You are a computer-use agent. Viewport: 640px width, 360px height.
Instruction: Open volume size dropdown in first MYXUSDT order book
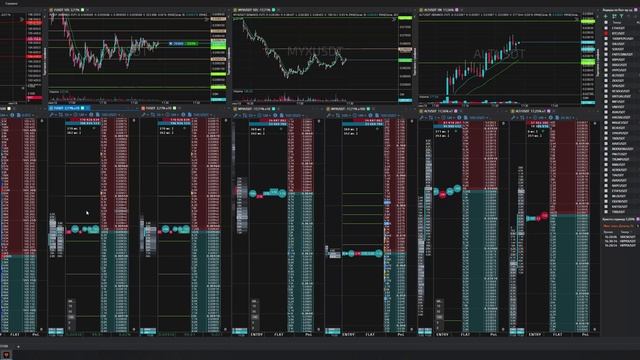(x=295, y=115)
